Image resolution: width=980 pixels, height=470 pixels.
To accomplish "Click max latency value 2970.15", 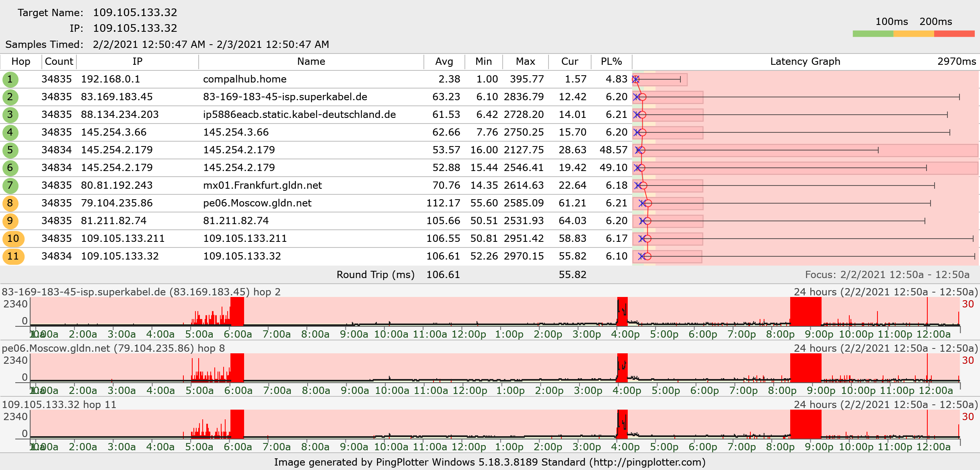I will tap(524, 256).
